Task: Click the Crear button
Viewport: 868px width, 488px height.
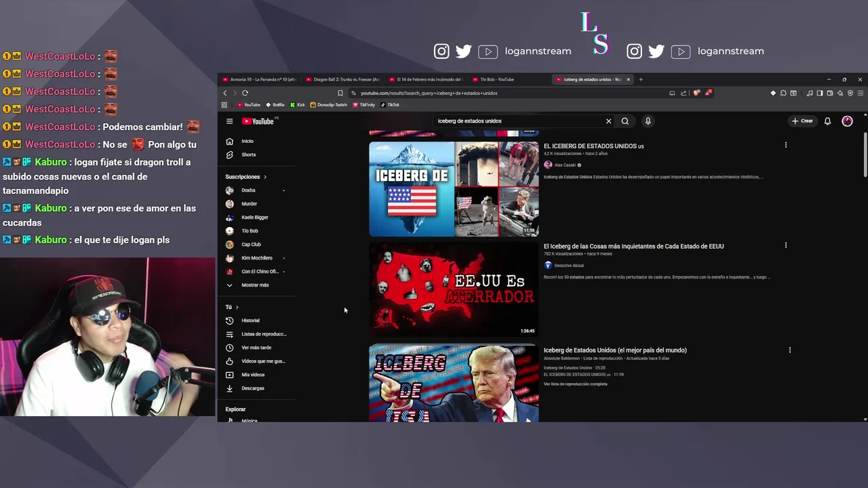Action: tap(802, 121)
